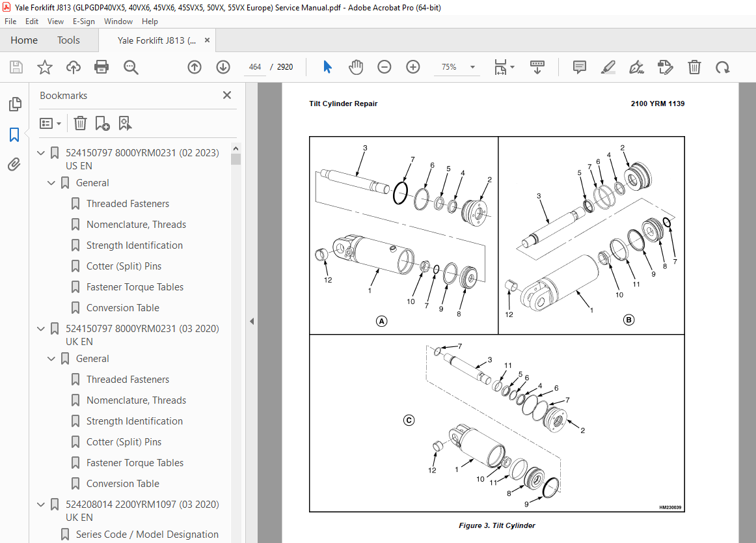756x543 pixels.
Task: Open second Strength Identification bookmark under UK EN
Action: point(134,421)
